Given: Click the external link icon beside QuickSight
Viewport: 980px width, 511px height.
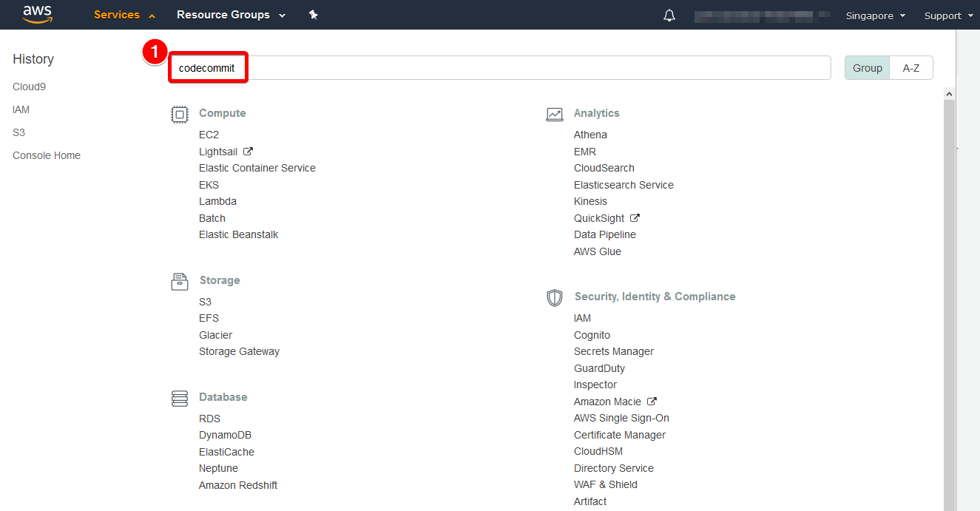Looking at the screenshot, I should [635, 218].
